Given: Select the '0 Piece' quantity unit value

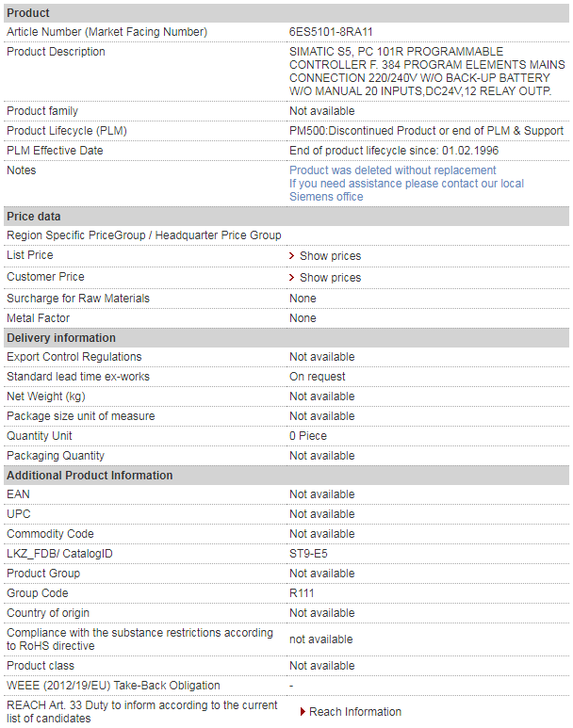Looking at the screenshot, I should pos(308,436).
